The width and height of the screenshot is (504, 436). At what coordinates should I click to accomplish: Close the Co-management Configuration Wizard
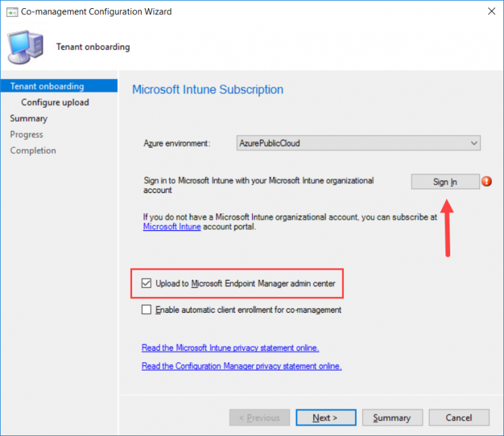pyautogui.click(x=492, y=12)
